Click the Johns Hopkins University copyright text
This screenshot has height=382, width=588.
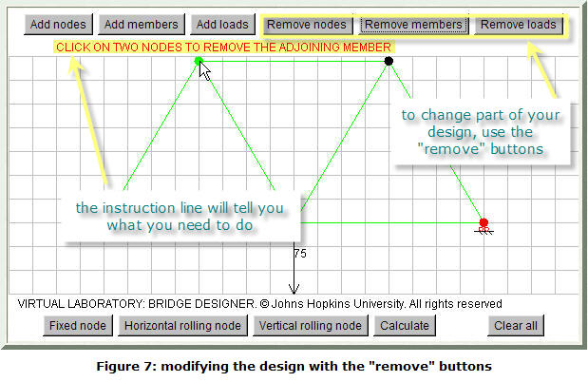[259, 303]
